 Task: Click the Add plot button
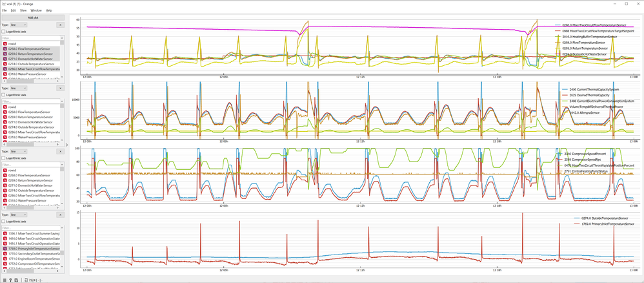[x=32, y=17]
